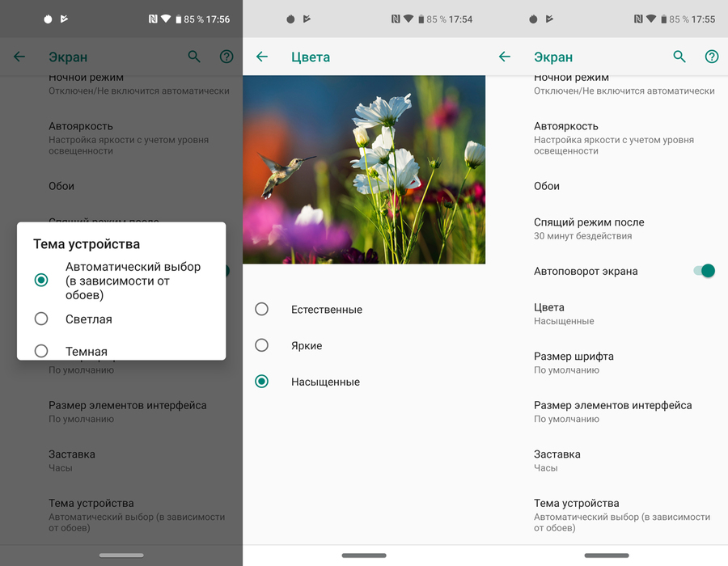The width and height of the screenshot is (728, 566).
Task: Open Автояркость on the right Экран screen
Action: [x=607, y=137]
